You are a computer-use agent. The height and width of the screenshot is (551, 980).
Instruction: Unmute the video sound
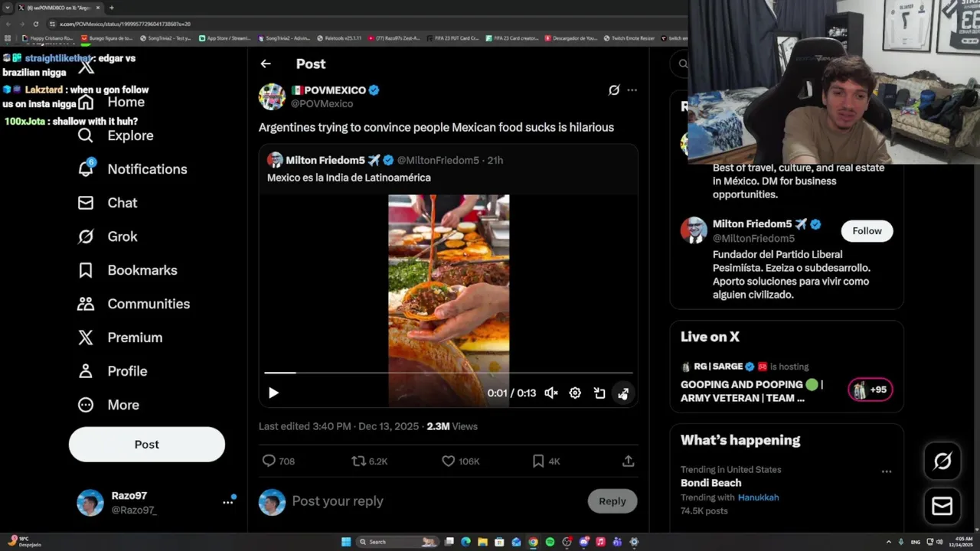pos(551,393)
